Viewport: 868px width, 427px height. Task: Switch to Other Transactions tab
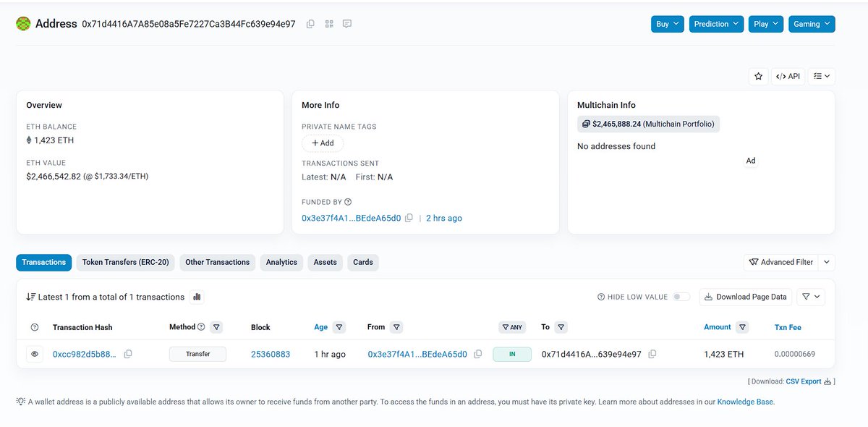[217, 262]
